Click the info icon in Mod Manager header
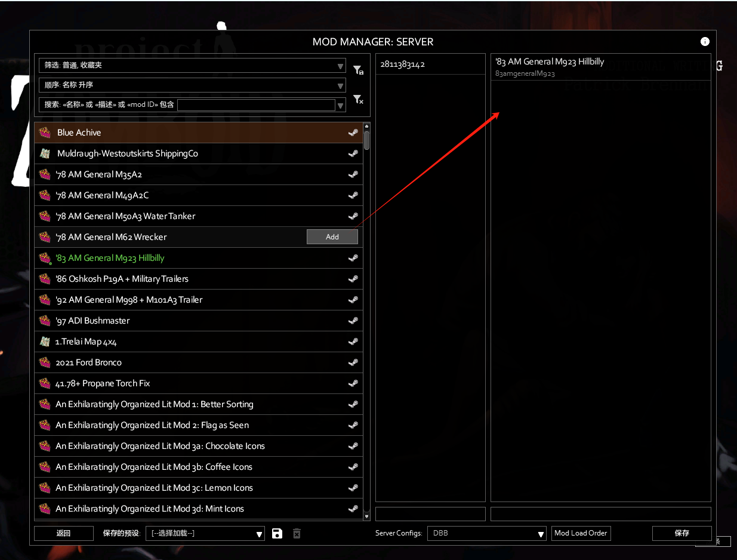 (x=705, y=42)
